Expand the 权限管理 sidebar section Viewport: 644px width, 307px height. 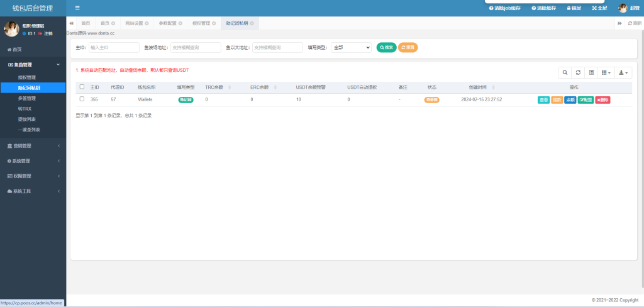[x=33, y=176]
